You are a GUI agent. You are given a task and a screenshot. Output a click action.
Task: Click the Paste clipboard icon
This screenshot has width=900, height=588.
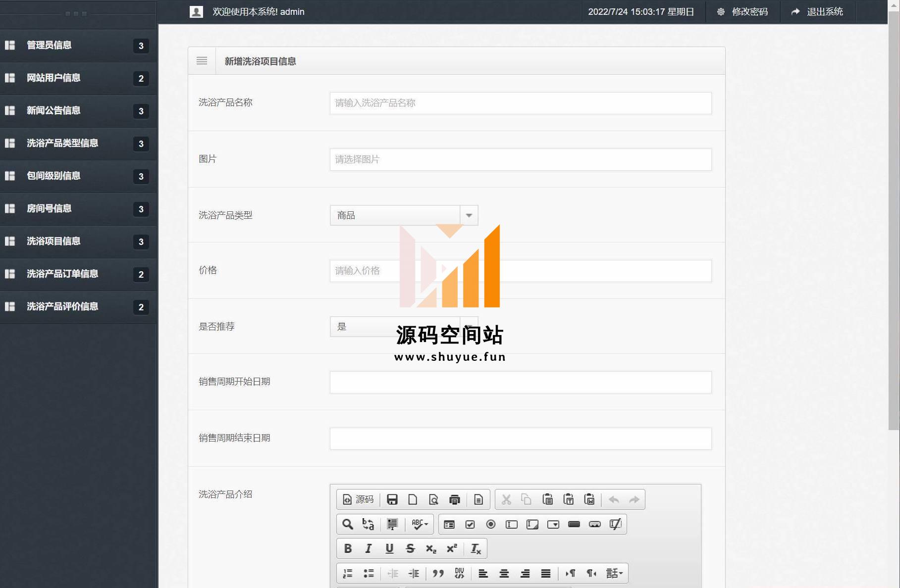coord(547,499)
